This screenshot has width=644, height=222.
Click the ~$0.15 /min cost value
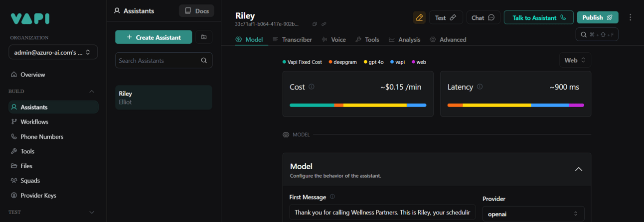[x=401, y=87]
